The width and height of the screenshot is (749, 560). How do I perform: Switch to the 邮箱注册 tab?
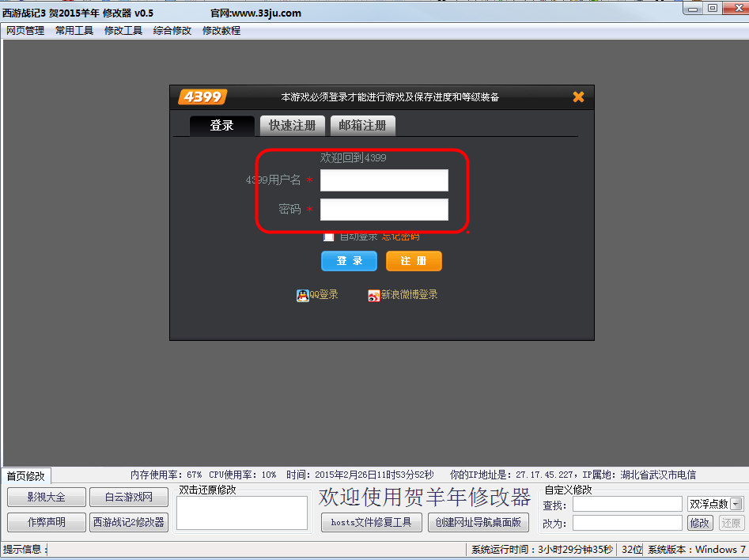coord(362,126)
